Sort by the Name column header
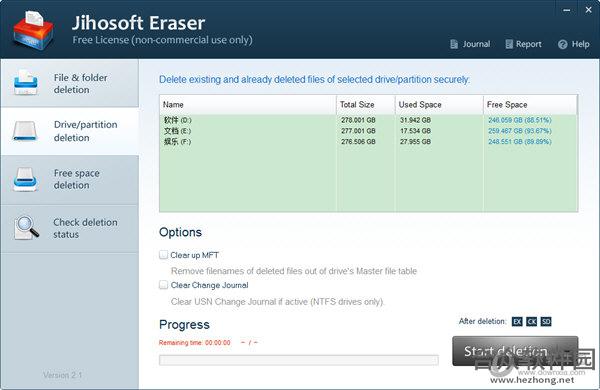 click(x=248, y=104)
